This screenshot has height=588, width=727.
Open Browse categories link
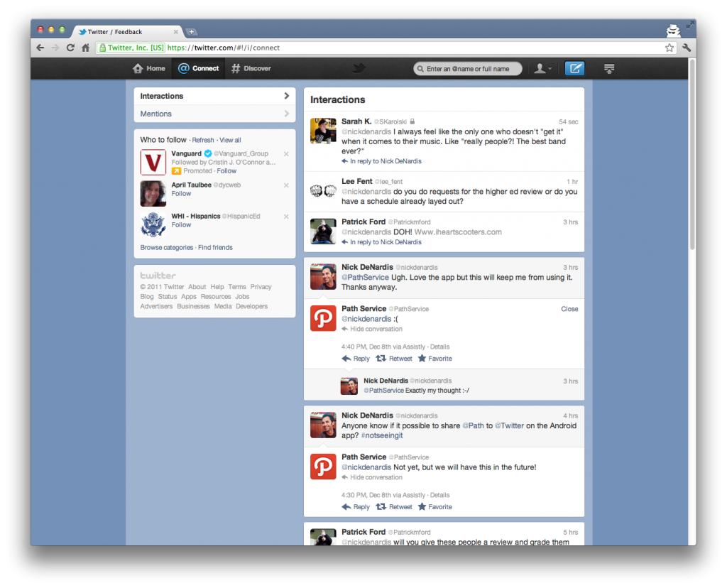pyautogui.click(x=166, y=248)
